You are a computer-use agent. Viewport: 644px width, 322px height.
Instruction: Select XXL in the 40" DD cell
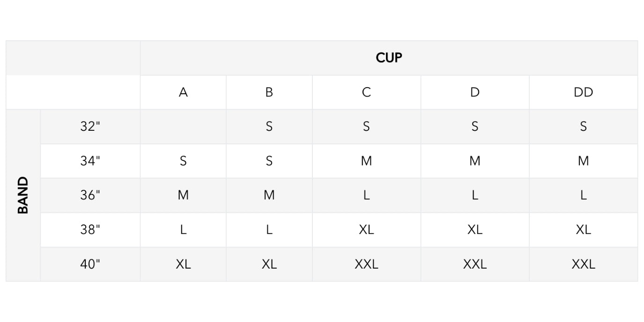tap(583, 264)
